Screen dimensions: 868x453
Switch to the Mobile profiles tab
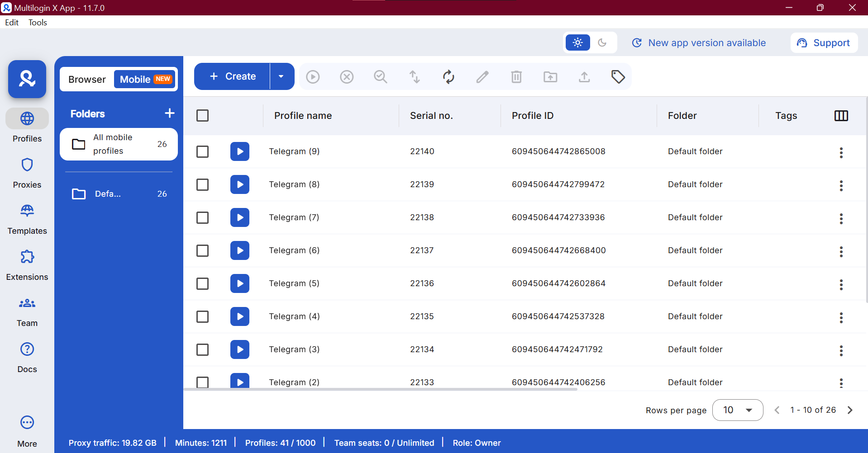(x=135, y=79)
